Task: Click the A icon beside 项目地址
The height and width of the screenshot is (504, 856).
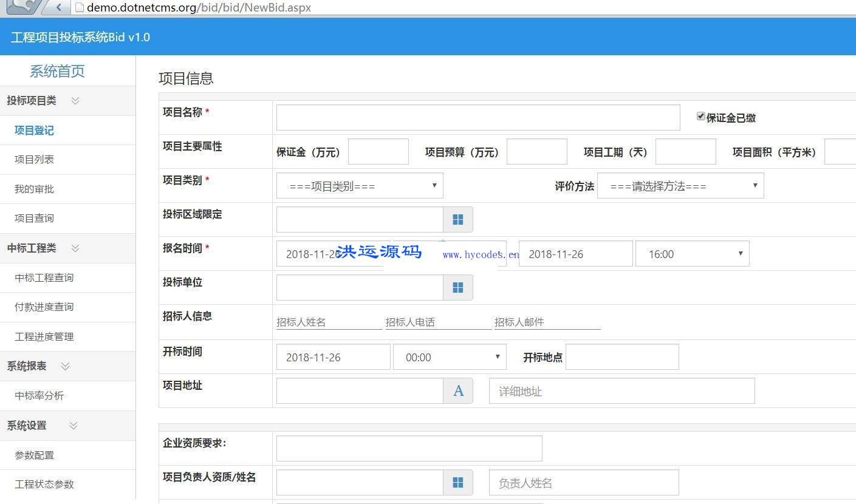Action: 458,391
